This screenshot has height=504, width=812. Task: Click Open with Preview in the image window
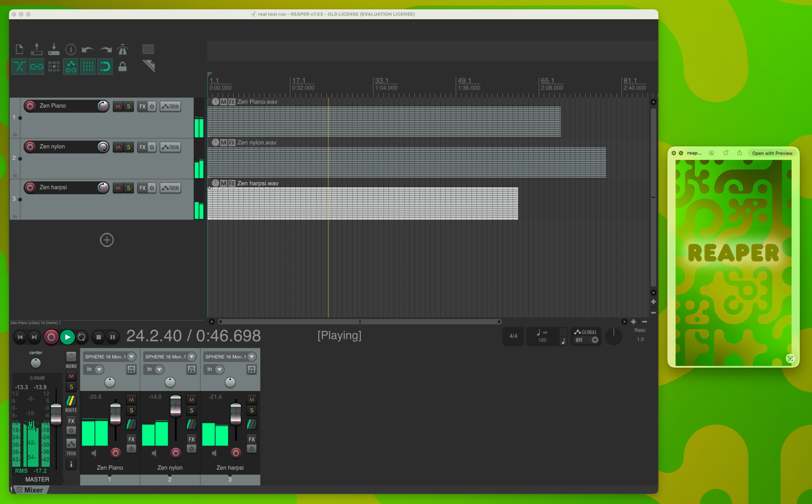772,153
